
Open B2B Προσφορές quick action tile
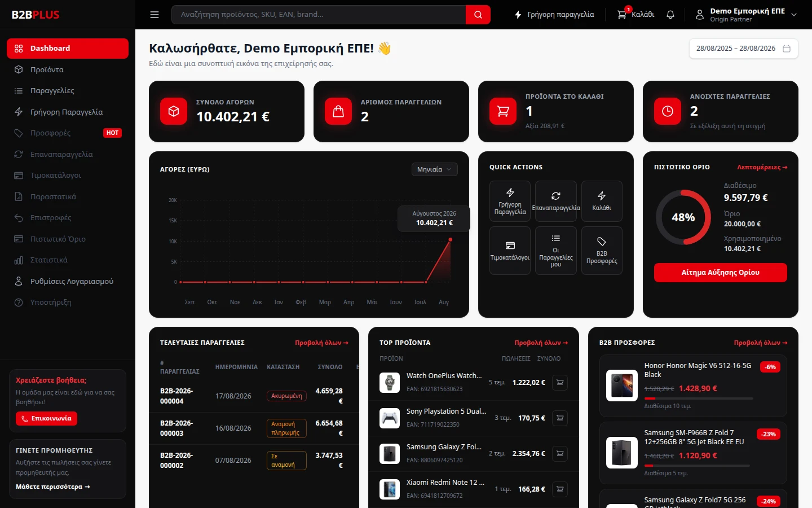(x=602, y=251)
